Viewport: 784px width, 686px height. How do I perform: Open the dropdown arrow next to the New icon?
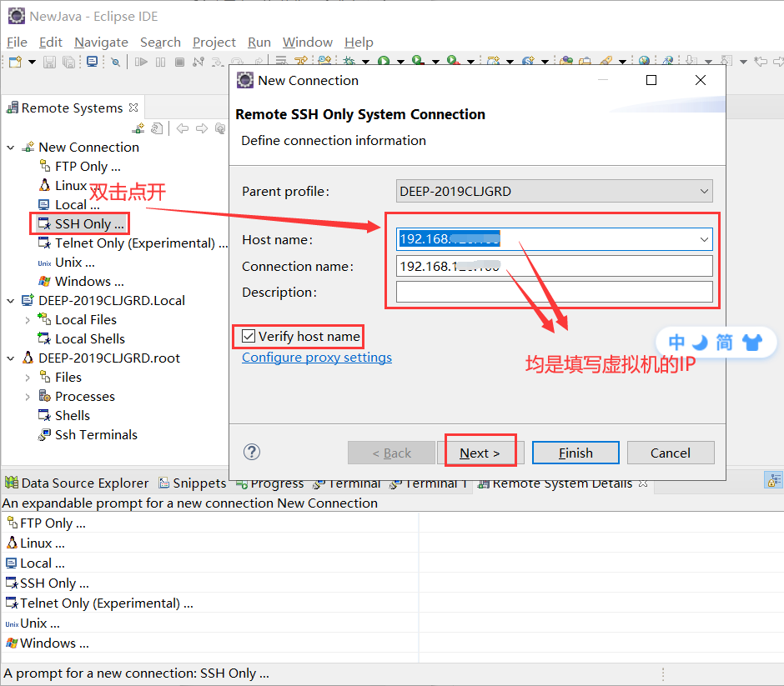(32, 62)
